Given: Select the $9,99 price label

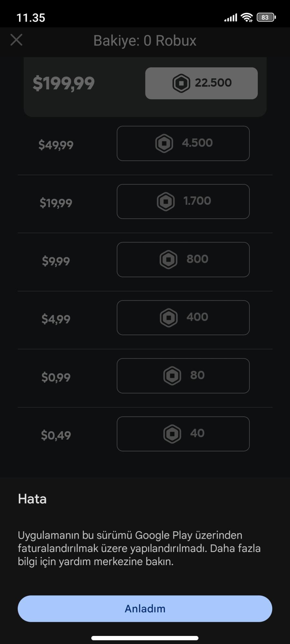Looking at the screenshot, I should [x=56, y=261].
